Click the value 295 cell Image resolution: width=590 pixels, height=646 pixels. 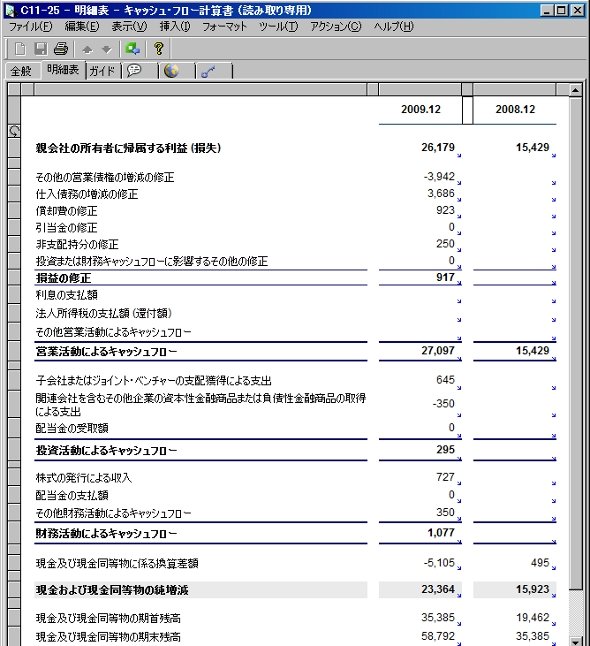click(445, 449)
